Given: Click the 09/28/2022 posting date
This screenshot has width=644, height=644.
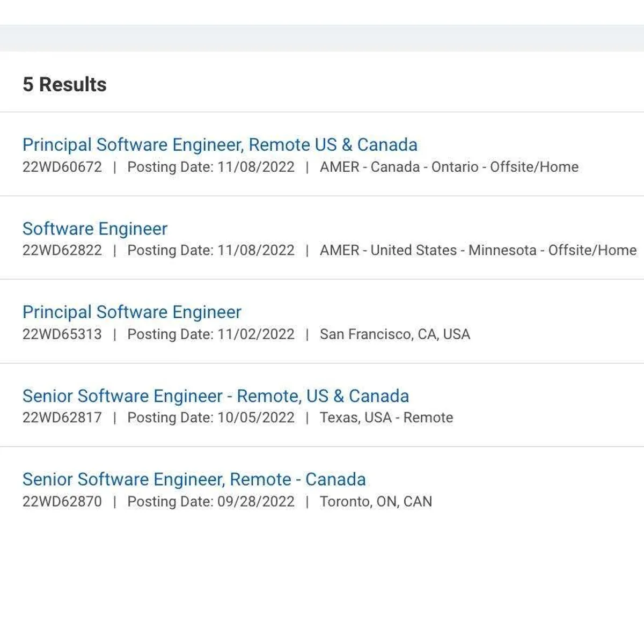Looking at the screenshot, I should pos(256,502).
